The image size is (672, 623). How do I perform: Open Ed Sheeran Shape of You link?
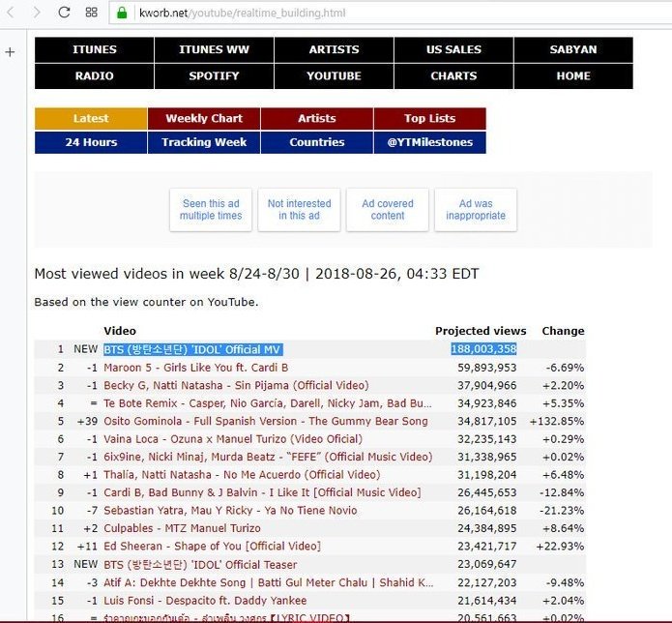tap(212, 547)
